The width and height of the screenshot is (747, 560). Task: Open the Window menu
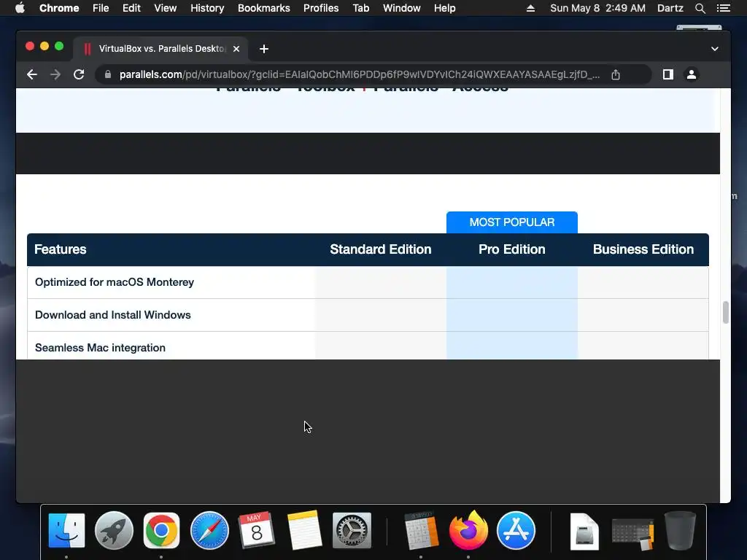402,8
